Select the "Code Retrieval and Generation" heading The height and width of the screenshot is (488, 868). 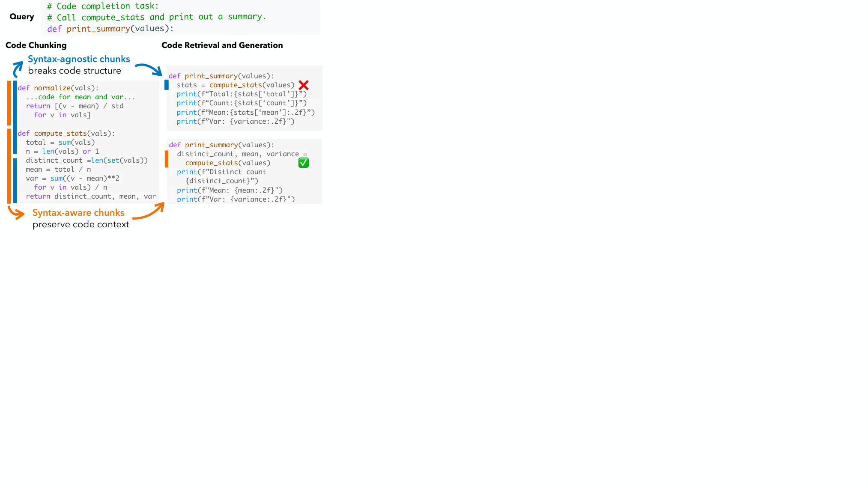(x=222, y=45)
